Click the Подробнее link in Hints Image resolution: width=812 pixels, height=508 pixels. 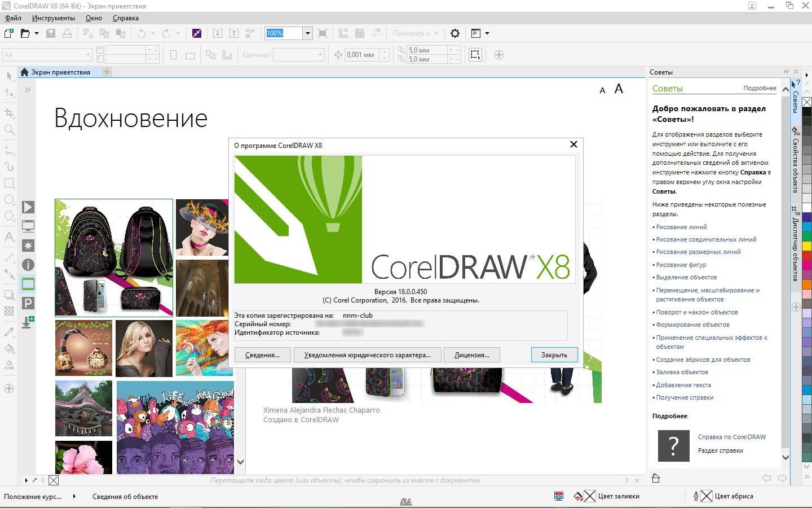[760, 88]
